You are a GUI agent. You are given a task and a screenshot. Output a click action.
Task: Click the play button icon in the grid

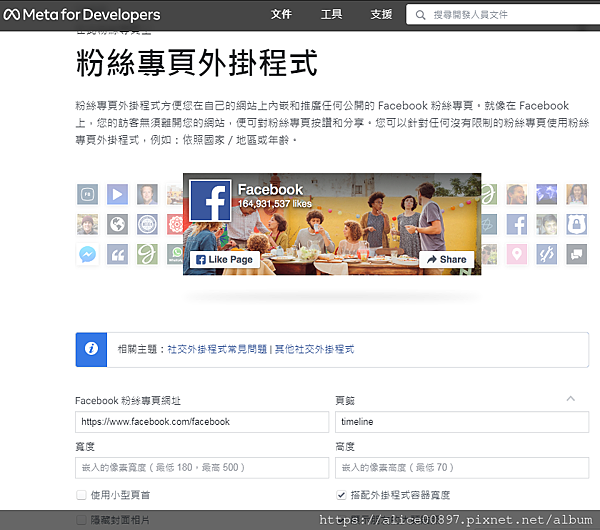(x=117, y=194)
